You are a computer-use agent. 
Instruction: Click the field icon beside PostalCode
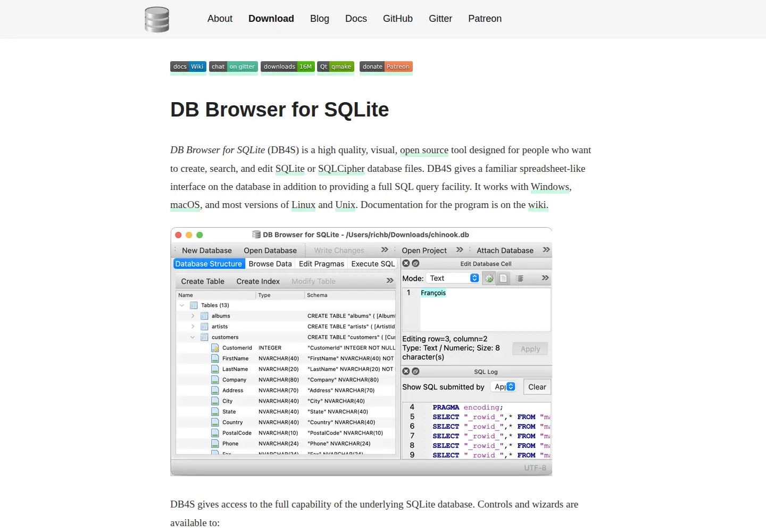click(x=215, y=433)
